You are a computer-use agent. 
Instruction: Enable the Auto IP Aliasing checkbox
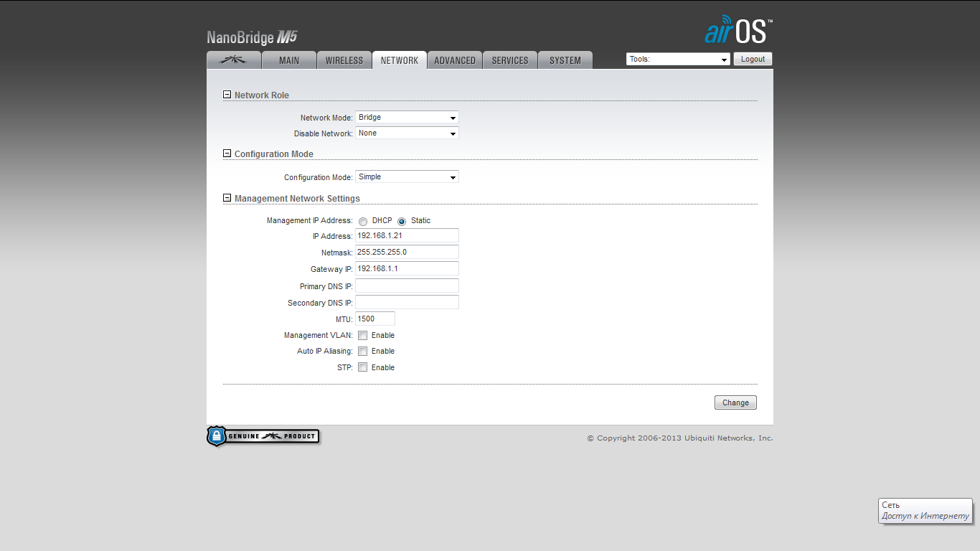pyautogui.click(x=363, y=352)
